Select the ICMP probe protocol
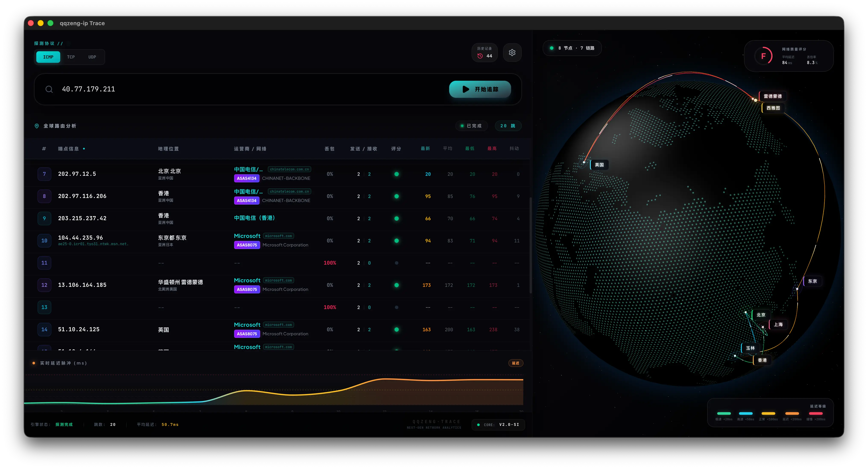Image resolution: width=868 pixels, height=469 pixels. pyautogui.click(x=48, y=57)
